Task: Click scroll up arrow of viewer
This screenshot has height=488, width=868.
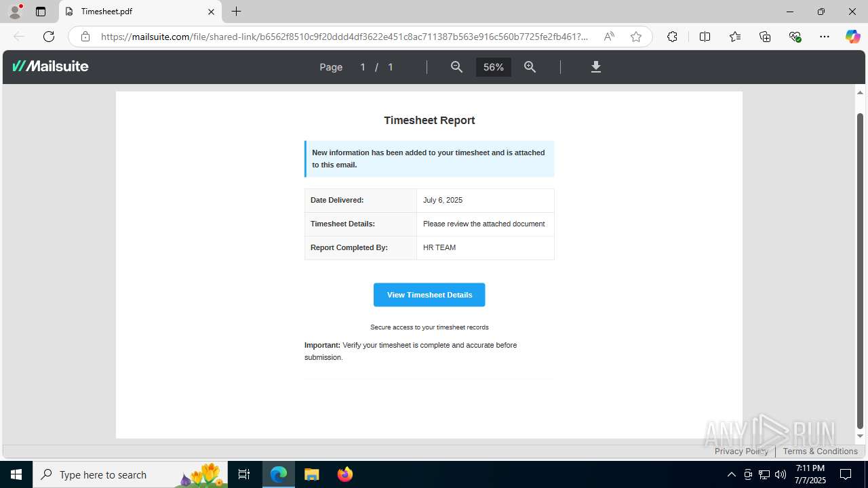Action: 861,92
